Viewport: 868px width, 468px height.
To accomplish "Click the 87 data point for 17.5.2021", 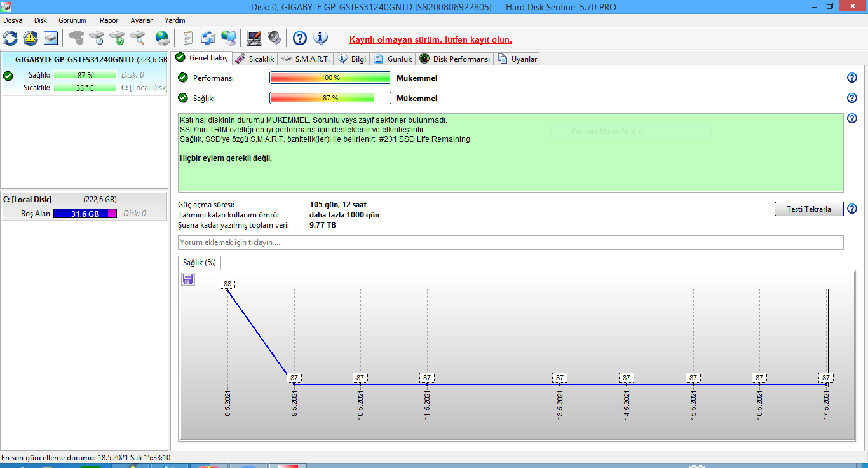I will coord(826,378).
